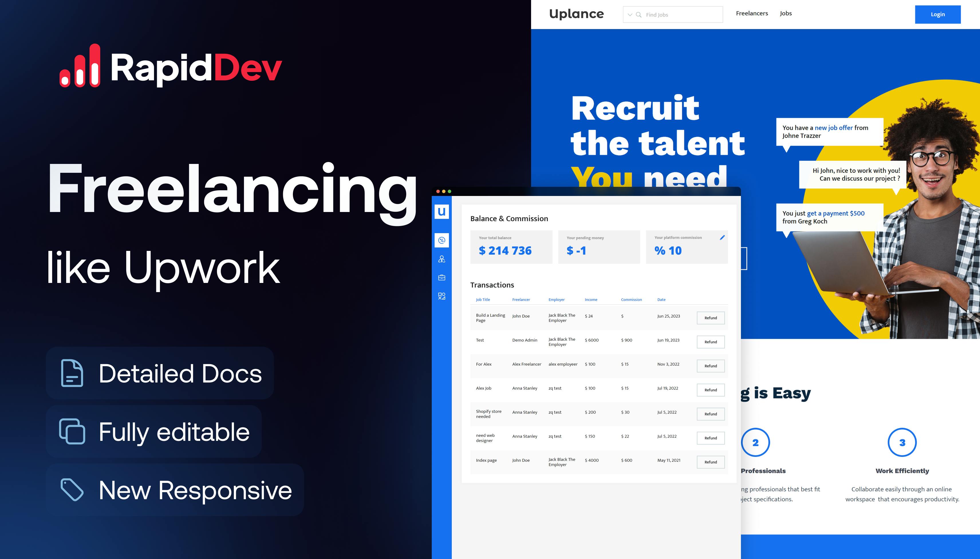
Task: Refund the Alex Job transaction
Action: tap(711, 390)
